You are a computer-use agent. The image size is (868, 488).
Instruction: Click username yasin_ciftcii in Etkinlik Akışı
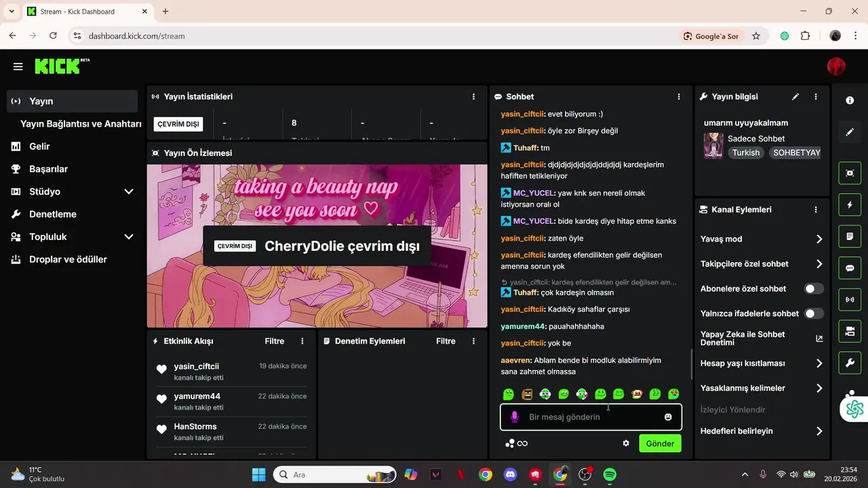197,366
